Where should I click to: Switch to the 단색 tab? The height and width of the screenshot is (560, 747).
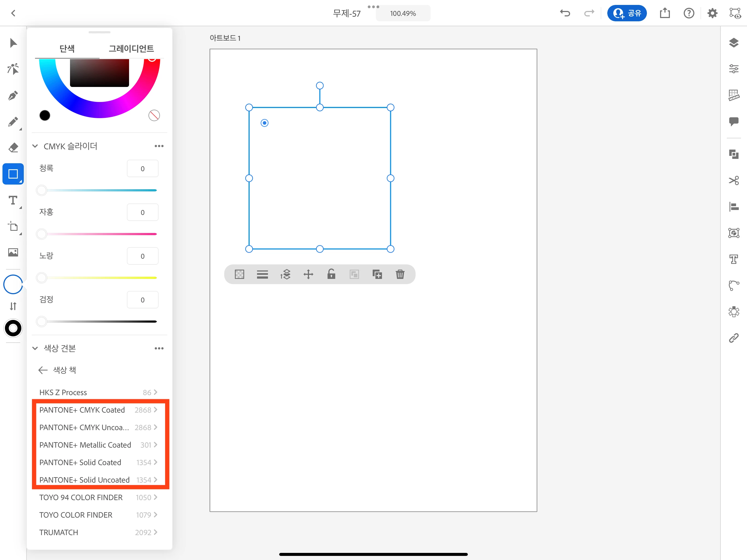click(x=67, y=49)
